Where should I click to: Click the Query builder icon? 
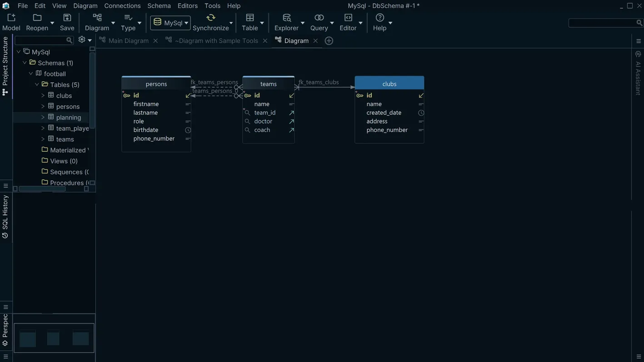319,17
